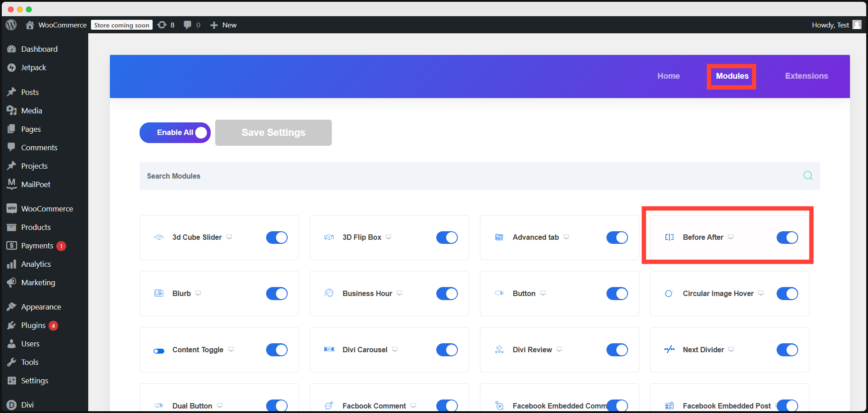868x413 pixels.
Task: Click the Advanced tab module icon
Action: click(499, 237)
